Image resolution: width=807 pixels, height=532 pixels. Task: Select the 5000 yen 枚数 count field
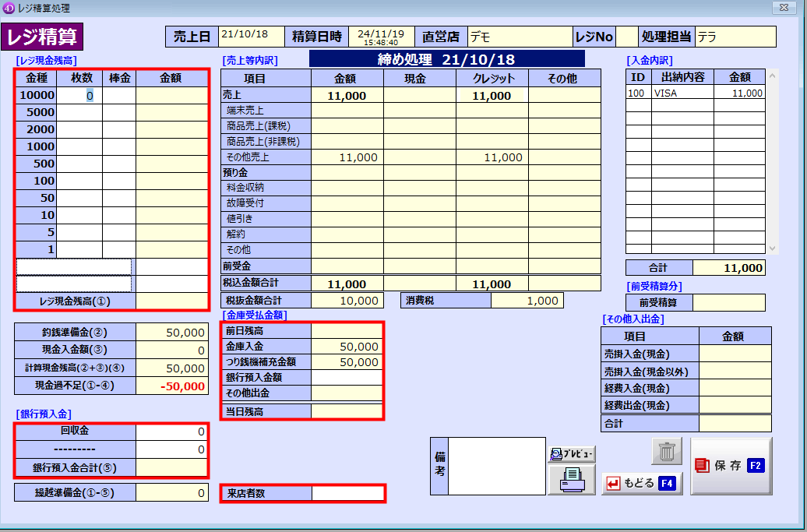[x=79, y=112]
